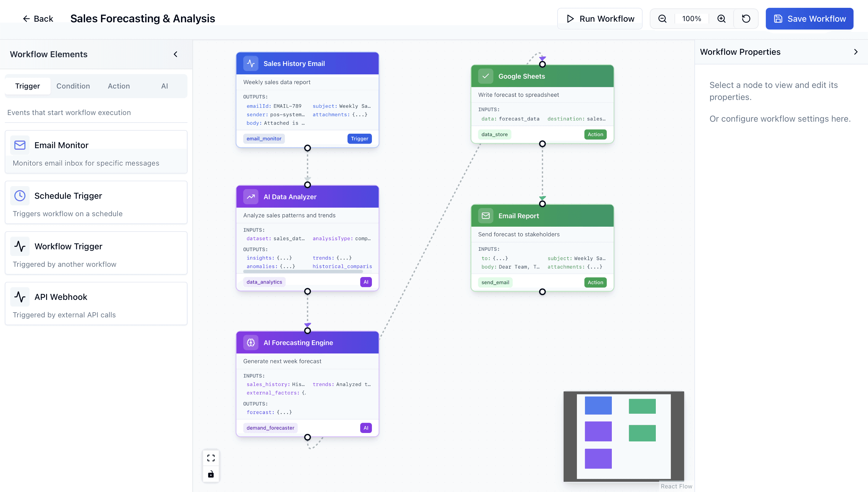
Task: Click the Schedule Trigger clock icon
Action: 20,196
